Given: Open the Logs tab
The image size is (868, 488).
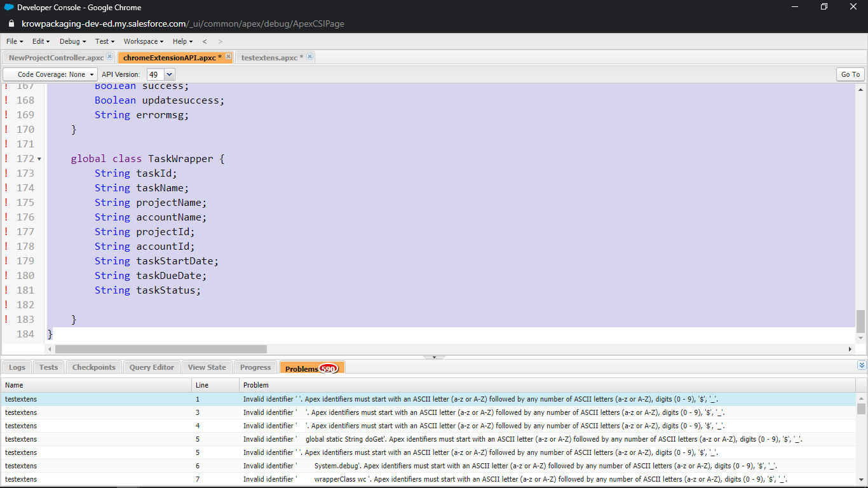Looking at the screenshot, I should [x=17, y=367].
